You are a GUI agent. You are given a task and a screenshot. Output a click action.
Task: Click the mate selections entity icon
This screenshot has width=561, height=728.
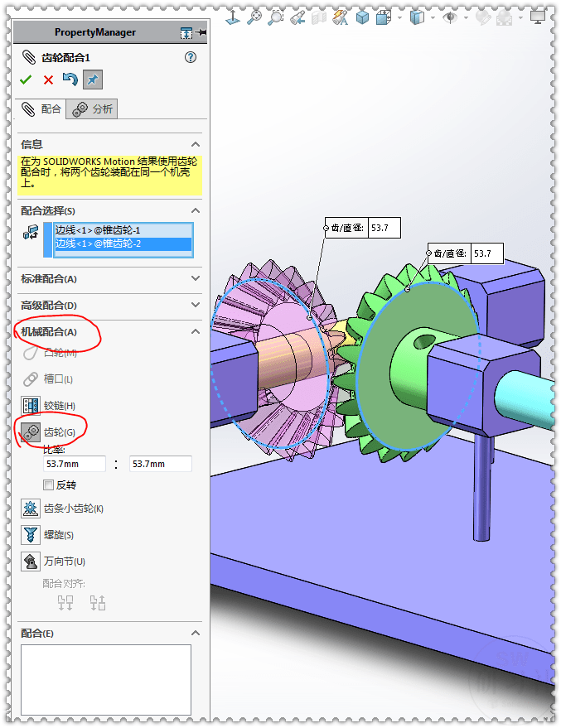31,232
